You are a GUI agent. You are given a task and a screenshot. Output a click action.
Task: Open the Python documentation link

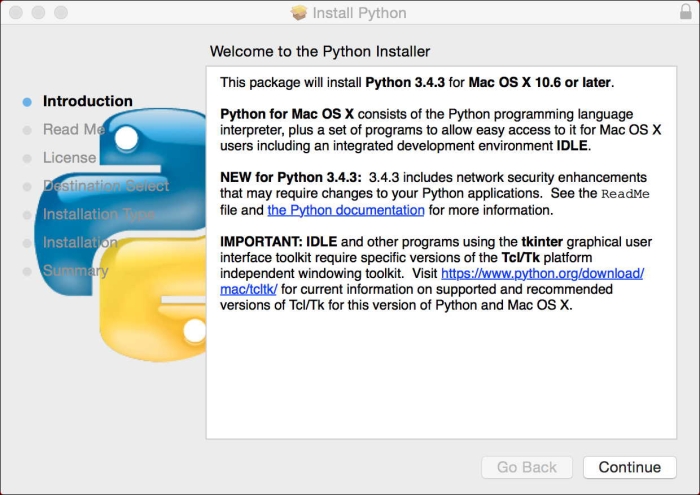click(x=346, y=210)
